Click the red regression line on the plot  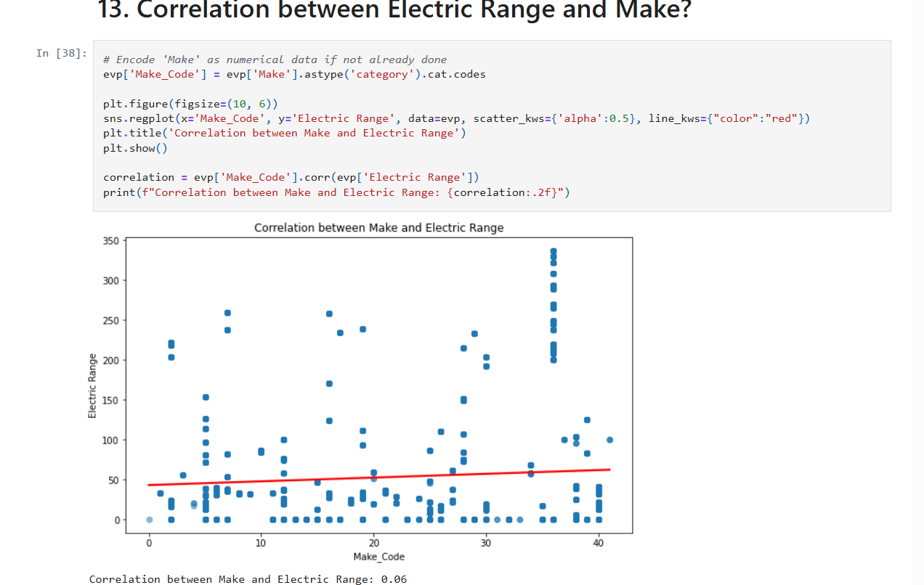click(x=378, y=478)
